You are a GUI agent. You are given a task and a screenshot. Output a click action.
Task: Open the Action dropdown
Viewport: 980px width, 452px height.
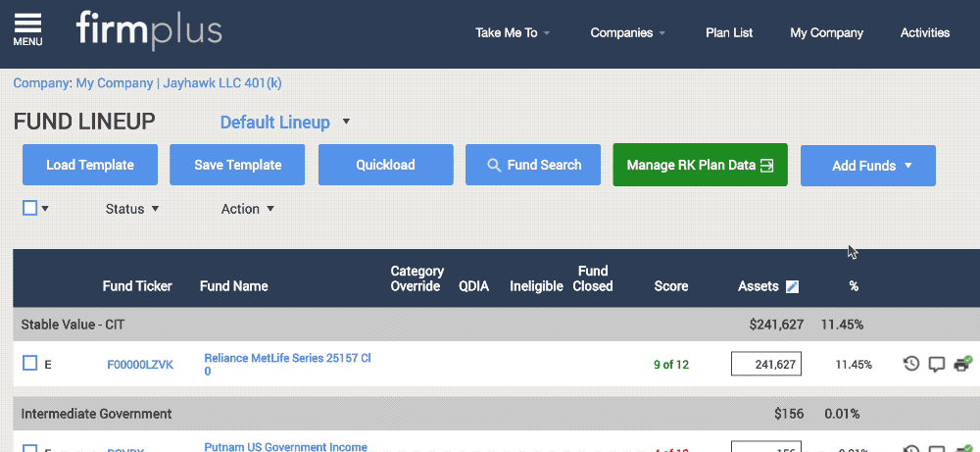[248, 209]
